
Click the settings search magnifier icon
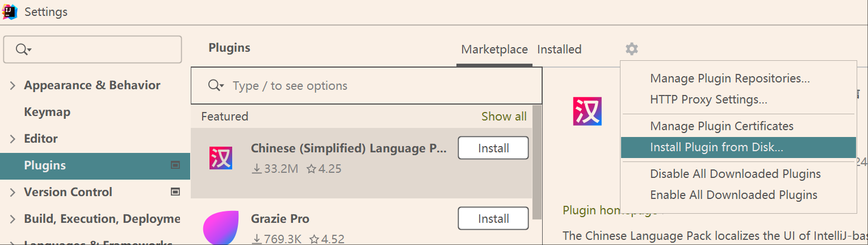pyautogui.click(x=22, y=50)
